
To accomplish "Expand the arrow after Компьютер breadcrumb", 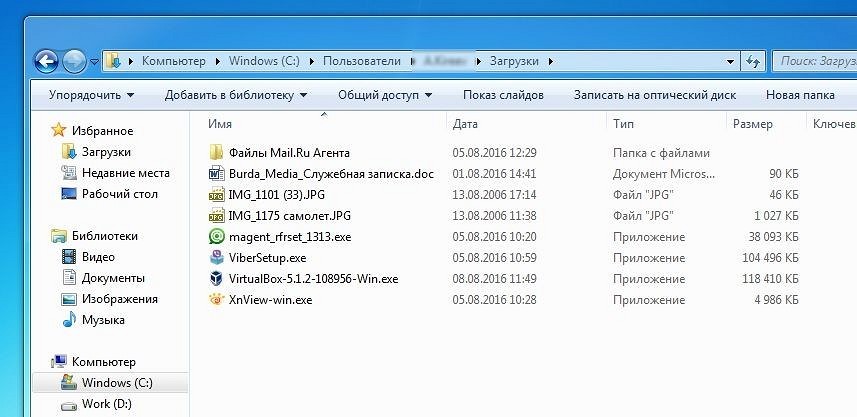I will (x=218, y=62).
